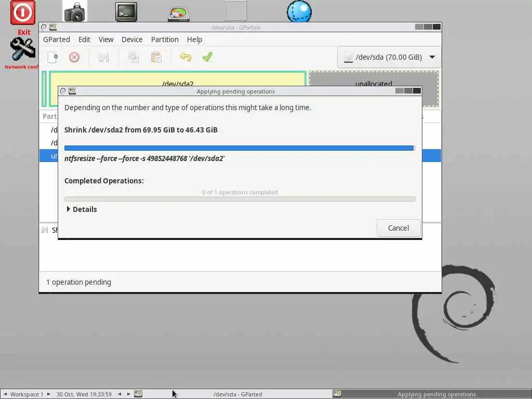Click the red Delete partition toolbar icon

click(74, 57)
